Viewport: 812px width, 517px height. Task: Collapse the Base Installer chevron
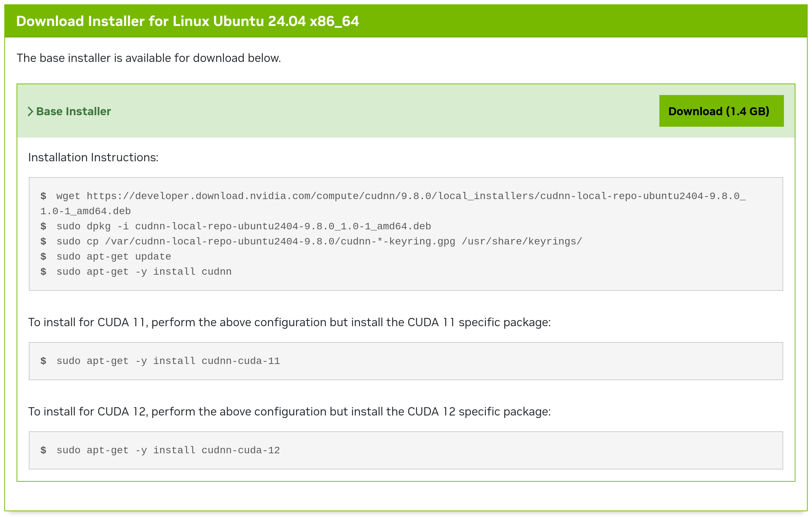click(x=31, y=112)
